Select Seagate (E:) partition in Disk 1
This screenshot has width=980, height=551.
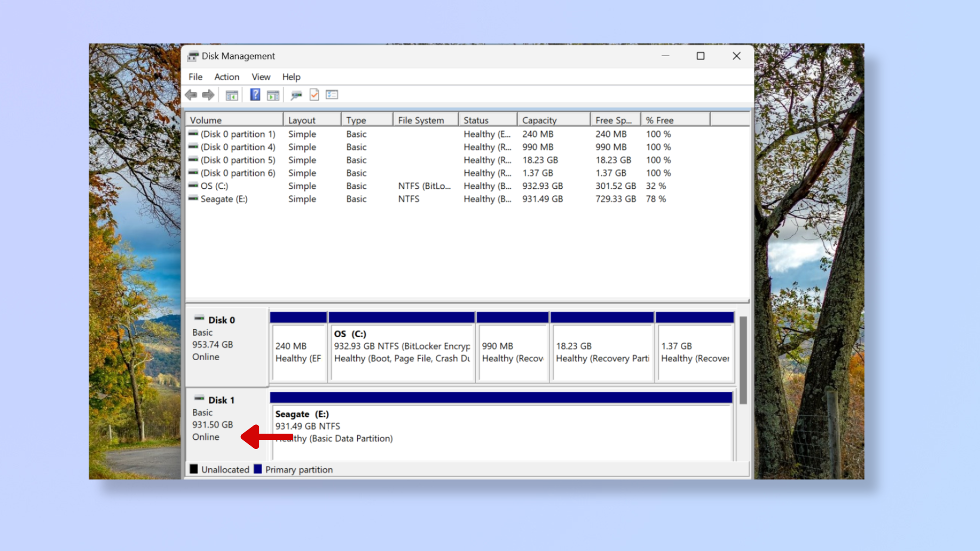coord(501,426)
